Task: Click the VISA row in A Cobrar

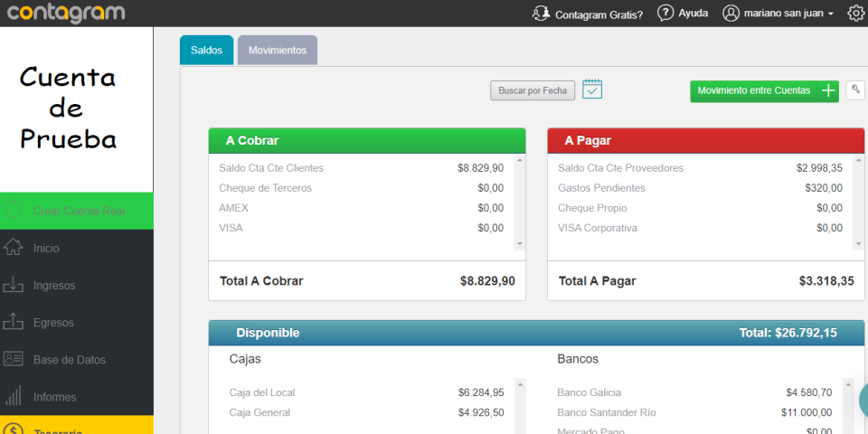Action: pos(362,228)
